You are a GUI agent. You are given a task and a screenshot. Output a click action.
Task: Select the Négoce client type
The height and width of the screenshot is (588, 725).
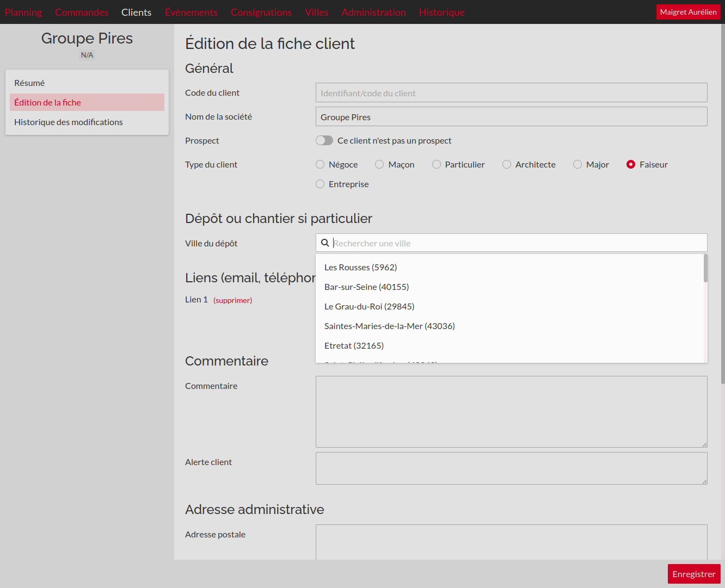coord(320,164)
